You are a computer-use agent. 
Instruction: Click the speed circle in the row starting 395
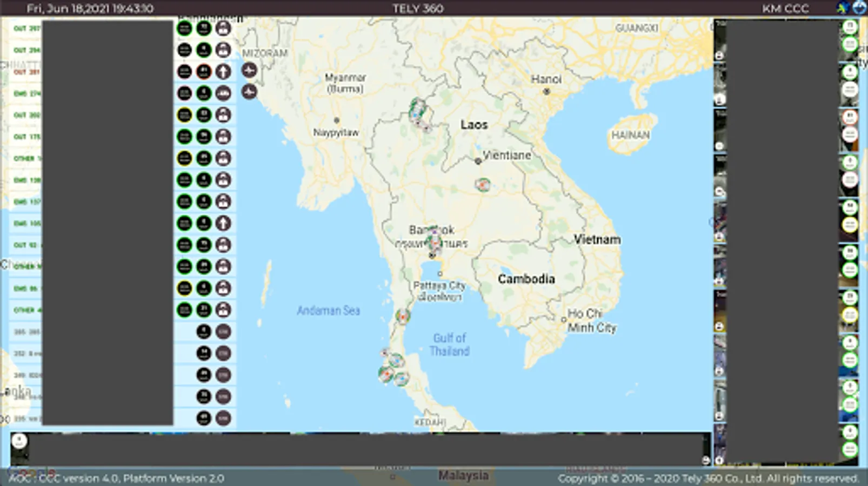point(204,331)
